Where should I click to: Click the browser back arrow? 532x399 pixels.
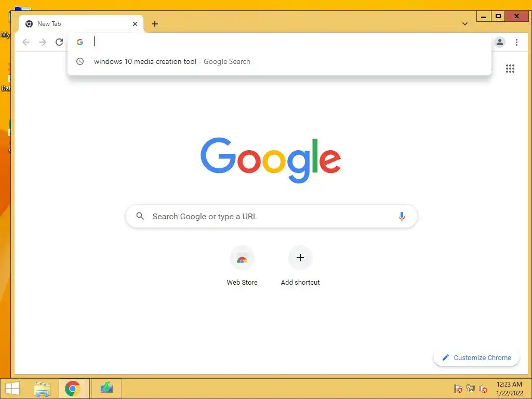26,42
